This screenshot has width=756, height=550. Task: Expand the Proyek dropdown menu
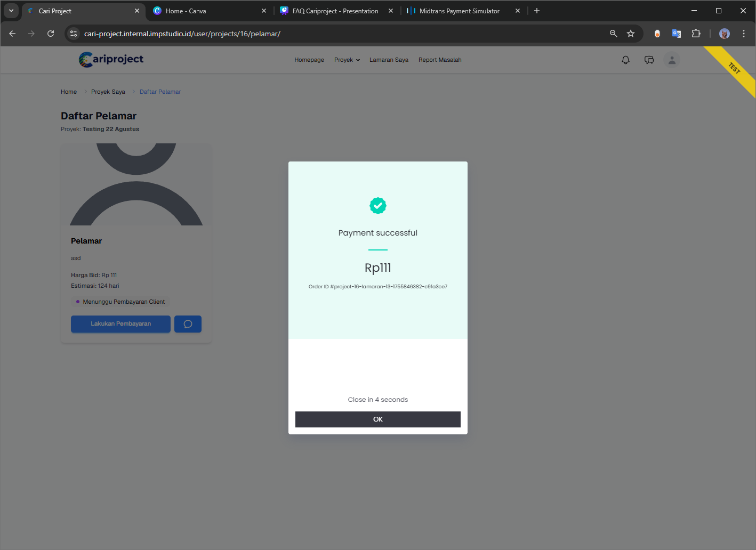pos(347,60)
